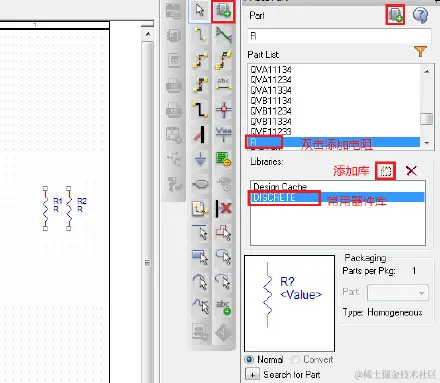This screenshot has height=383, width=440.
Task: Expand the Search for Part section
Action: pyautogui.click(x=252, y=375)
